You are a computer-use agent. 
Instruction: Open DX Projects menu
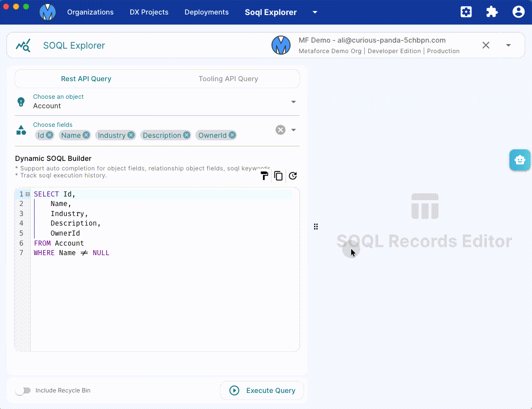point(149,12)
